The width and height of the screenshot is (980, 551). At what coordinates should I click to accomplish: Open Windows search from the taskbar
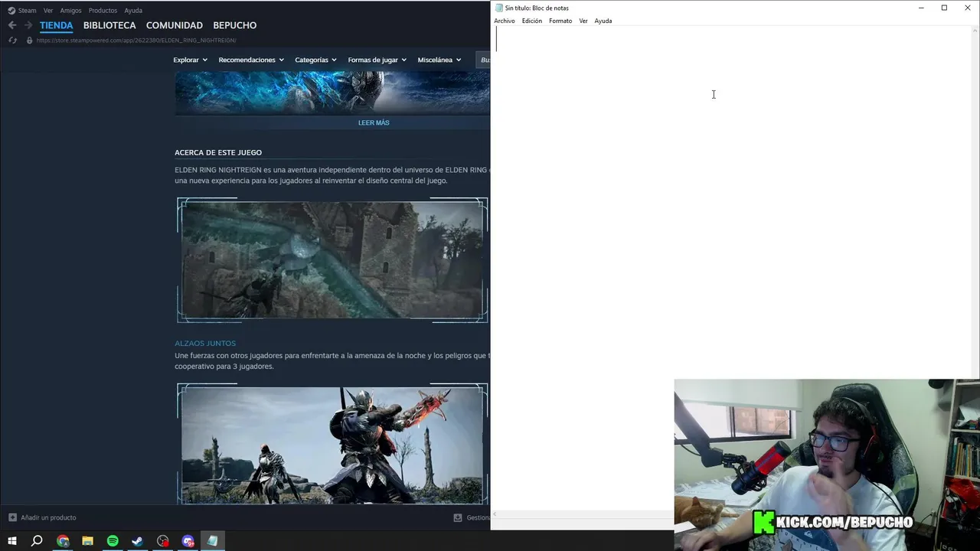coord(37,541)
